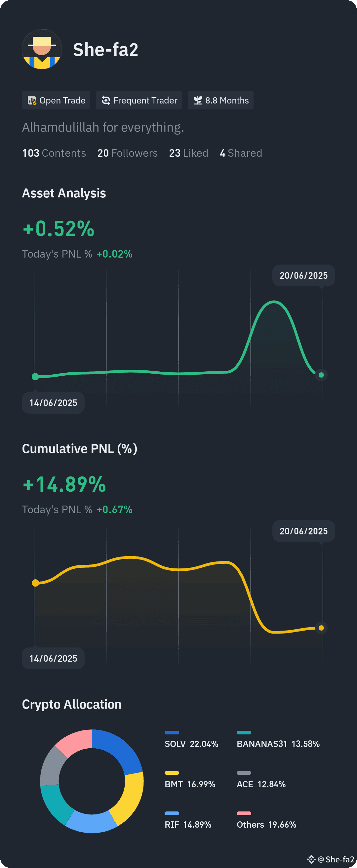This screenshot has width=357, height=868.
Task: Click the BMT yellow legend swatch
Action: click(x=172, y=773)
